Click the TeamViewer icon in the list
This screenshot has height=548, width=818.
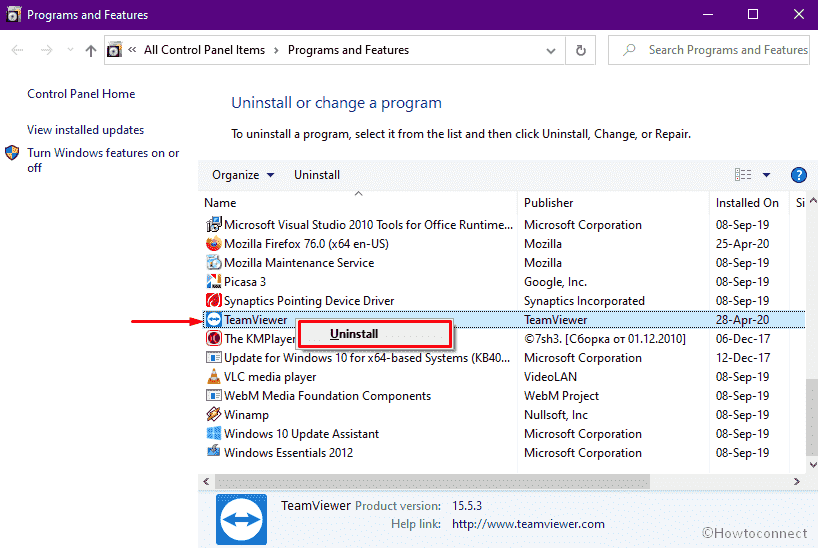click(213, 319)
